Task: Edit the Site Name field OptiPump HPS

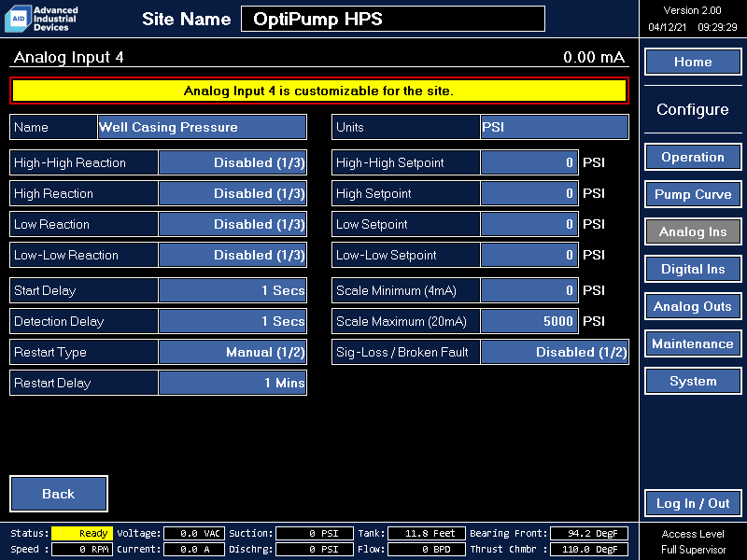Action: (x=393, y=19)
